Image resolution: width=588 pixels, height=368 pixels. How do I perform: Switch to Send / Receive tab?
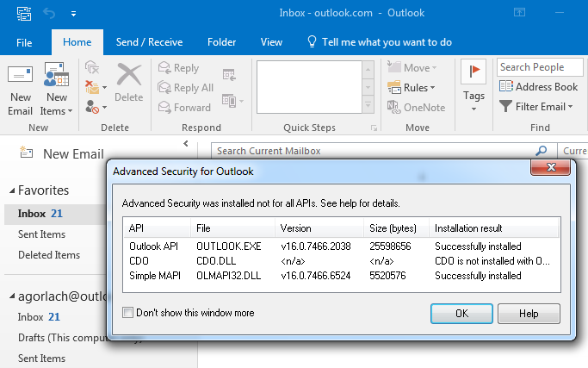click(149, 42)
